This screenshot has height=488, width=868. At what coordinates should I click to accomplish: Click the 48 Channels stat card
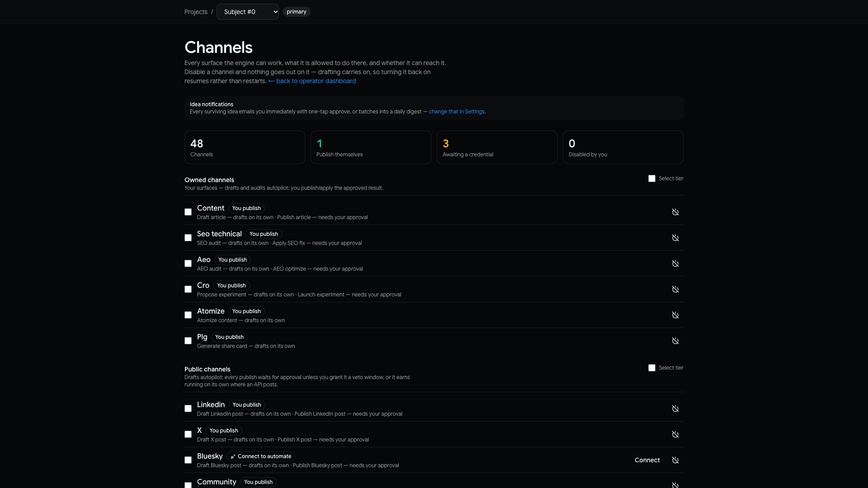pos(245,147)
